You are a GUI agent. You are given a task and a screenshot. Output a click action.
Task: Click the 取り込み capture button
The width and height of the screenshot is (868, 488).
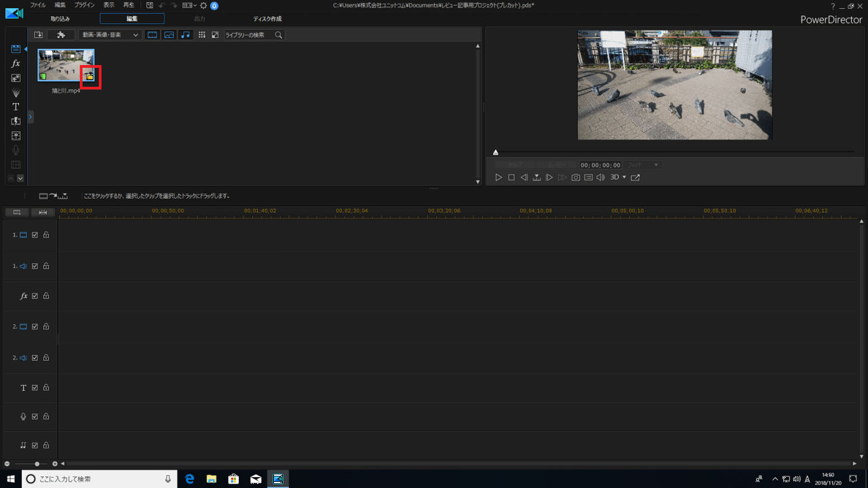pos(60,19)
